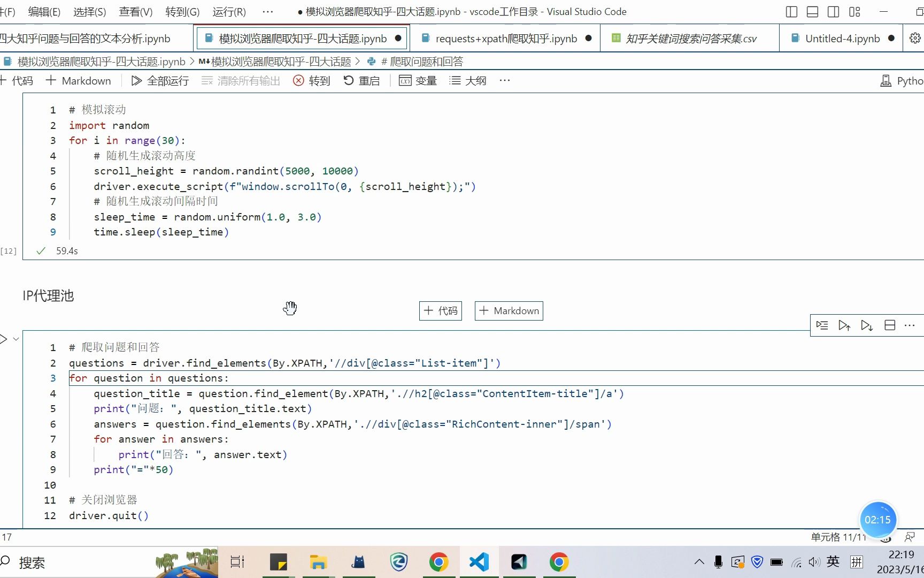Run all cells with 全部运行
This screenshot has width=924, height=578.
160,81
